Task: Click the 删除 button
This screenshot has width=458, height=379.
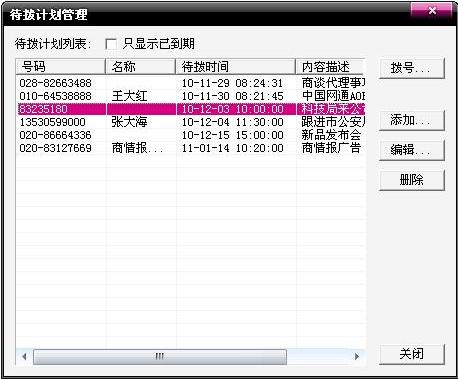Action: click(412, 180)
